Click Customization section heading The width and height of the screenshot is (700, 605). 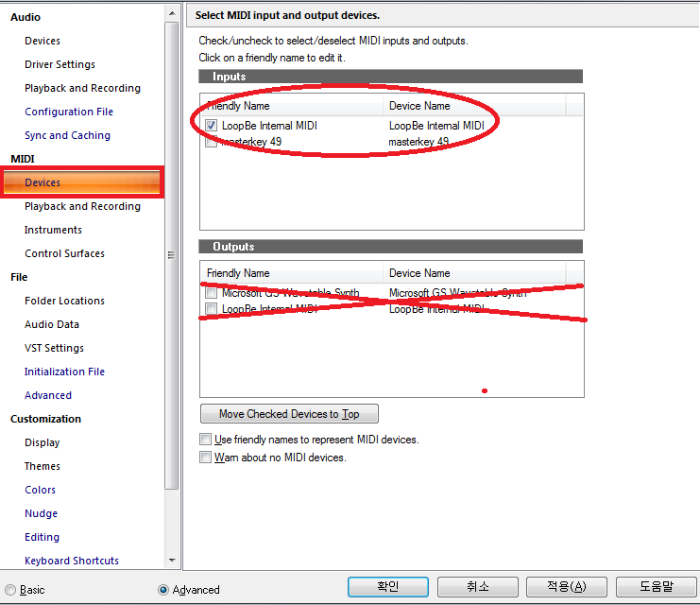coord(45,419)
